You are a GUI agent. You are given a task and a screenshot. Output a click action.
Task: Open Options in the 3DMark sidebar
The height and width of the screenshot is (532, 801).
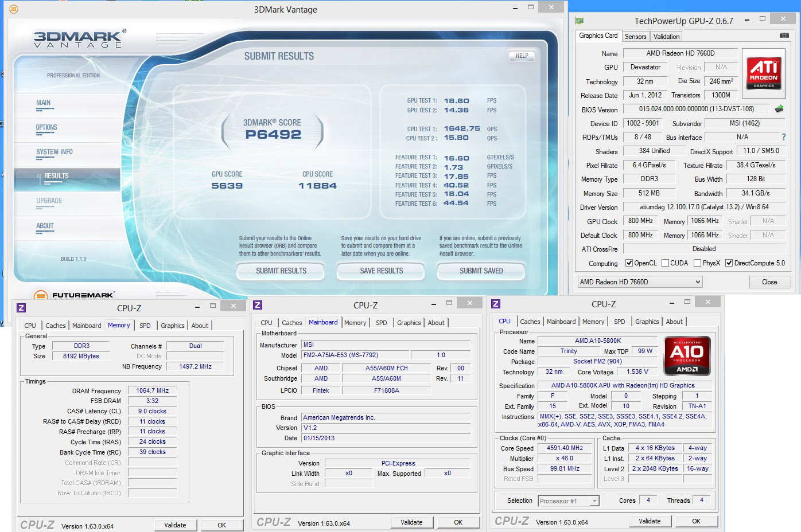click(46, 127)
